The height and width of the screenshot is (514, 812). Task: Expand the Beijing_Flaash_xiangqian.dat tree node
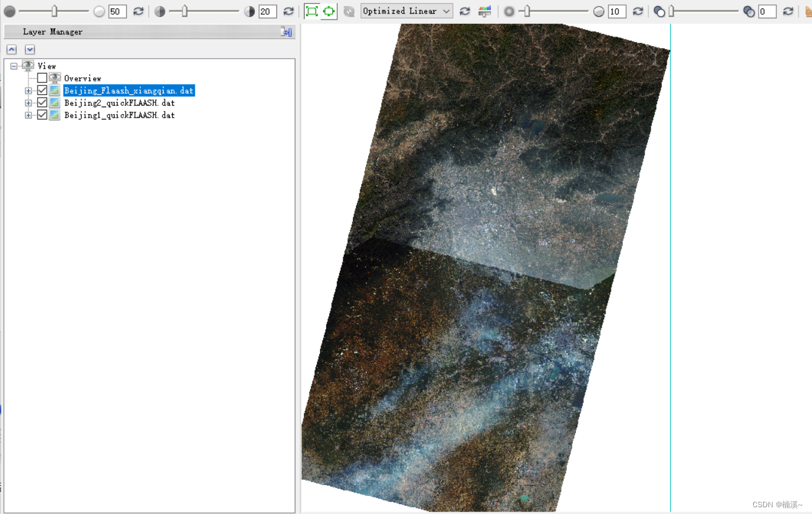pos(28,90)
